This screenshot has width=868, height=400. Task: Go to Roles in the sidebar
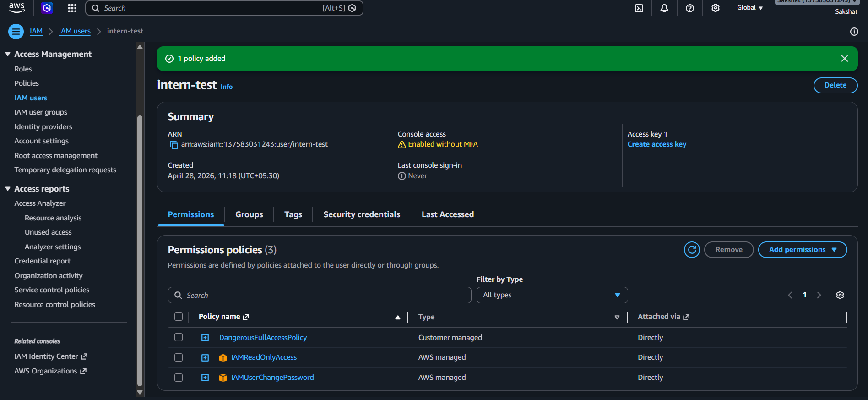coord(23,69)
